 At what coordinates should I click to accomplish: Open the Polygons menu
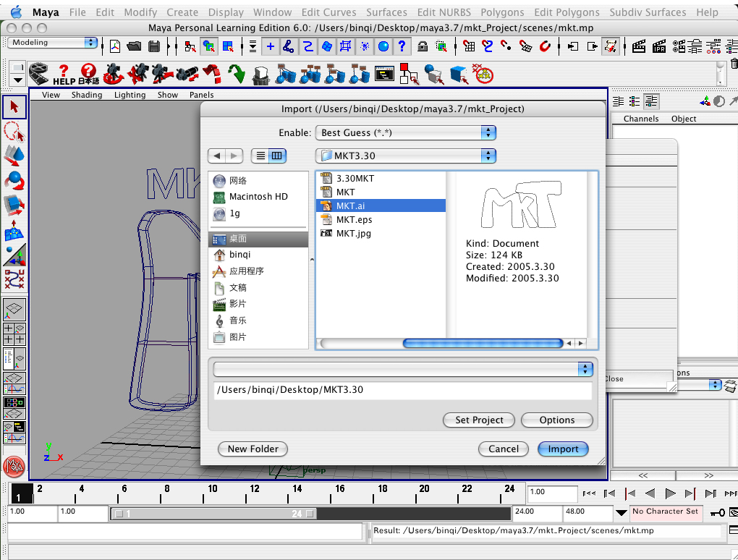coord(501,12)
